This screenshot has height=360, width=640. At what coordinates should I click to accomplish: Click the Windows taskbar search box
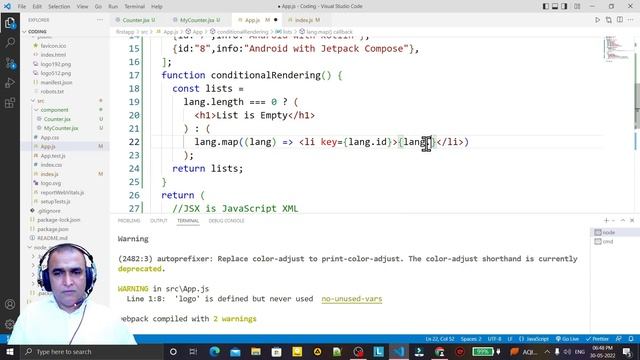[92, 351]
